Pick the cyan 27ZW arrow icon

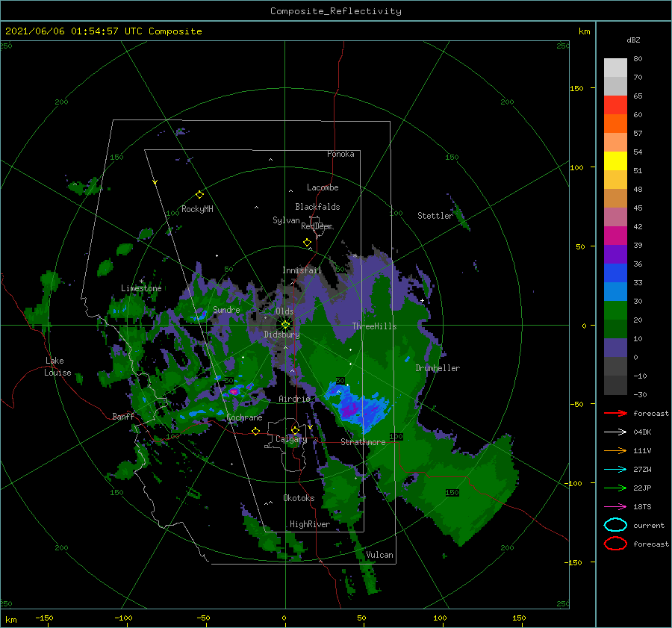point(615,470)
